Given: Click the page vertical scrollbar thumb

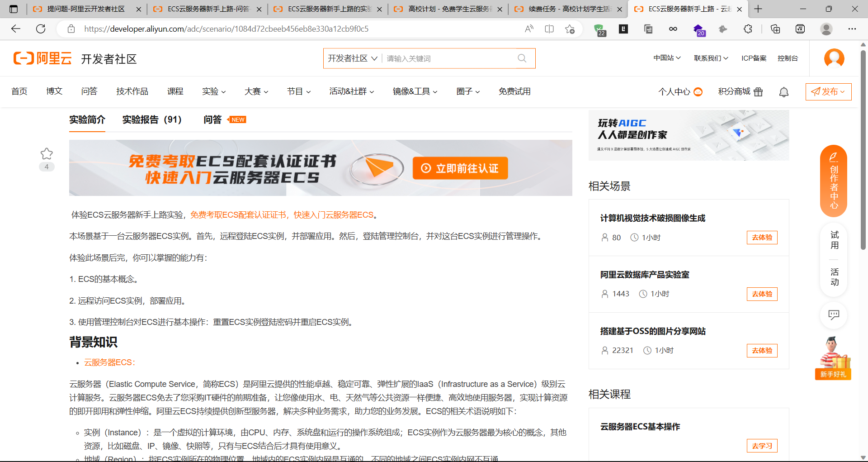Looking at the screenshot, I should tap(863, 149).
